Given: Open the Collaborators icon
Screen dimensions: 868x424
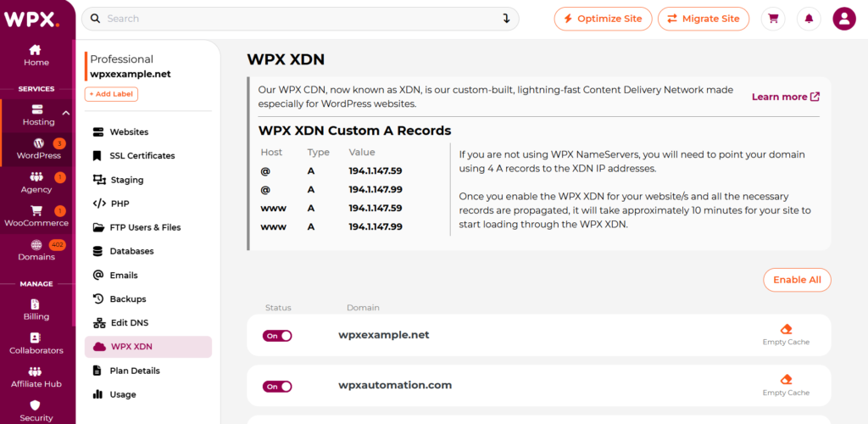Looking at the screenshot, I should [36, 338].
